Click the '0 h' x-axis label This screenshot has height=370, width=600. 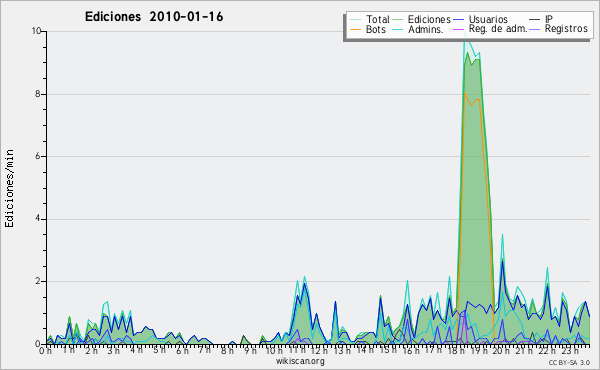(x=45, y=351)
